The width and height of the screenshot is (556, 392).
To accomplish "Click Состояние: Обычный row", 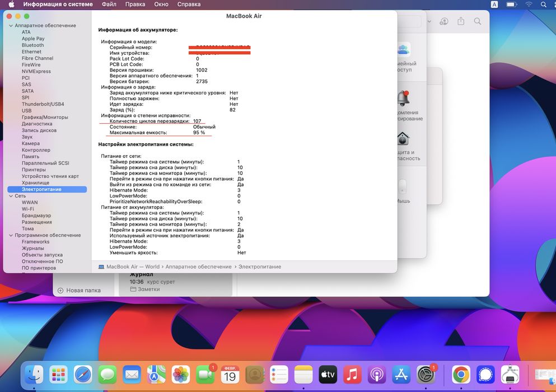I will pyautogui.click(x=162, y=127).
